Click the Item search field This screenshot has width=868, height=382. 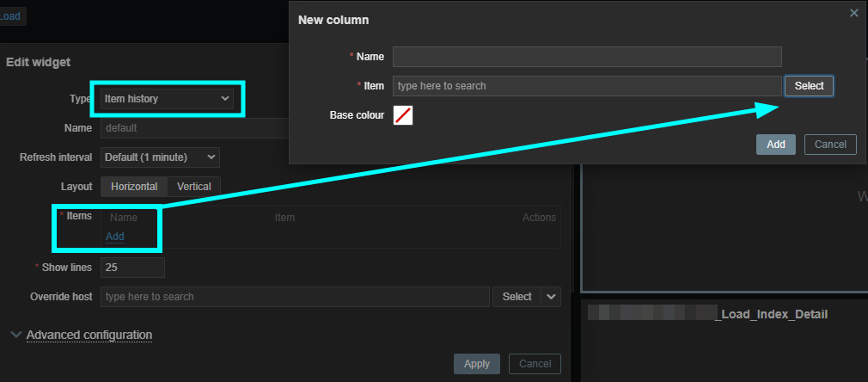587,86
